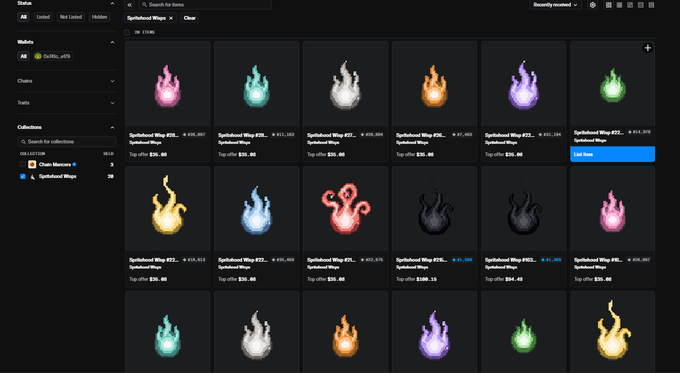Open black wisp image with $100.15 offer
Screen dimensions: 680x373
[x=434, y=209]
